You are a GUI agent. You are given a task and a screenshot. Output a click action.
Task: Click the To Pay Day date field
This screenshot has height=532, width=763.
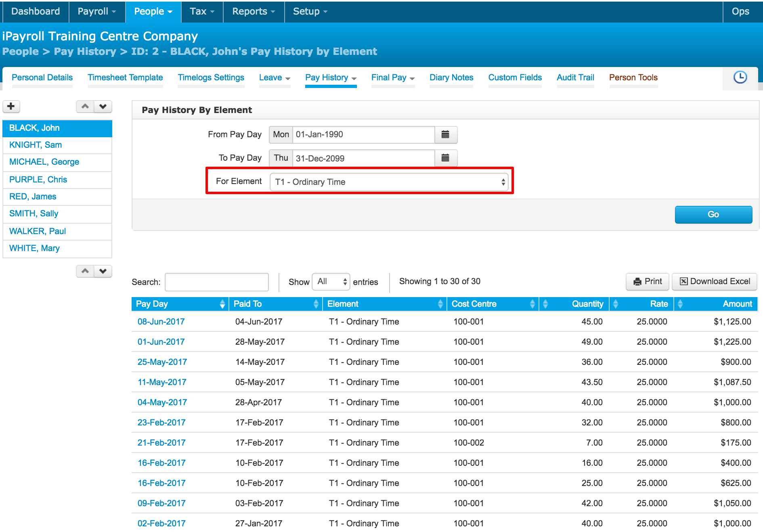coord(363,158)
